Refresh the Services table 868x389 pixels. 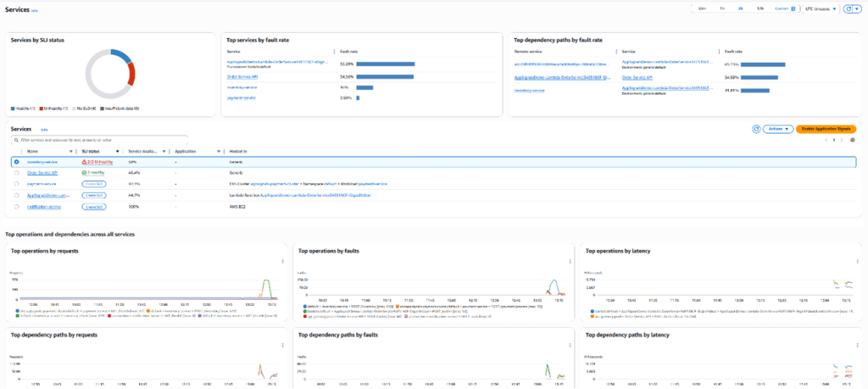[756, 129]
